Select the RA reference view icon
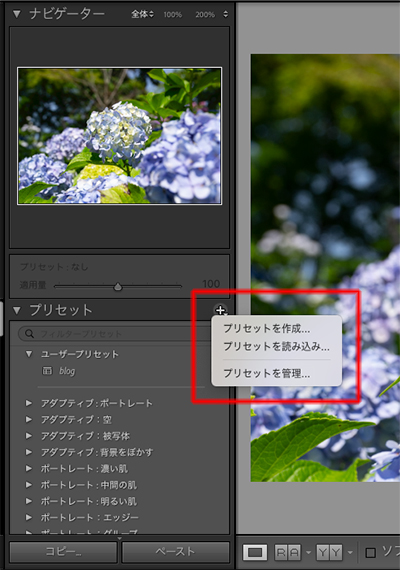 [288, 553]
